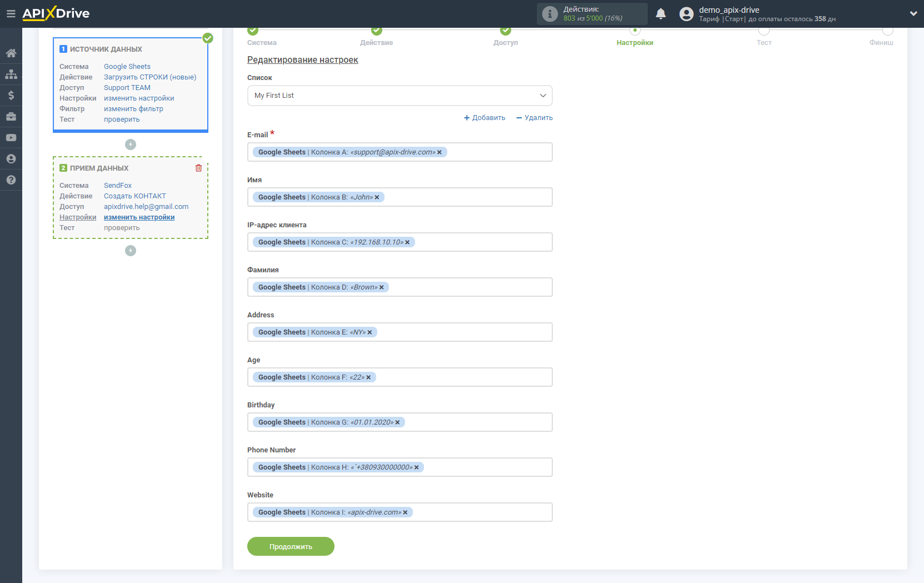Delete the data receiver block via trash icon

(198, 168)
